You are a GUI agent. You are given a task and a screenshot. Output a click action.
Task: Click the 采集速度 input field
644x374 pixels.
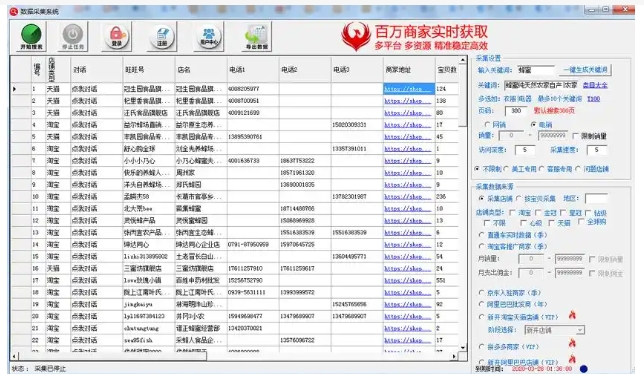coord(596,150)
